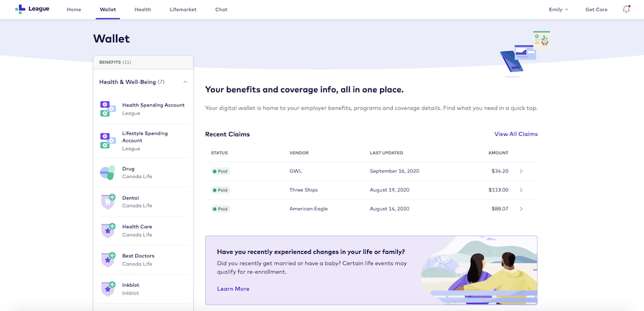Screen dimensions: 644x311
Task: Click the Health Care shield icon
Action: (x=107, y=231)
